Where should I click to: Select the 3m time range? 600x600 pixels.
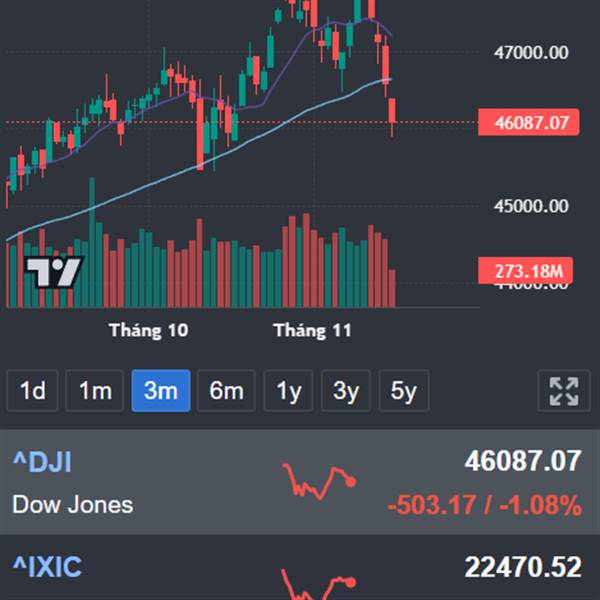[160, 391]
